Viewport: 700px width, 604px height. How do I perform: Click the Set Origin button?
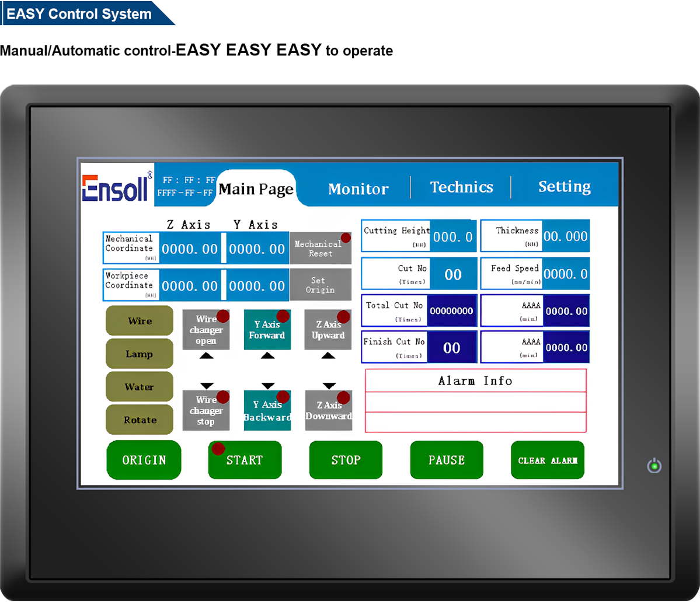click(320, 285)
